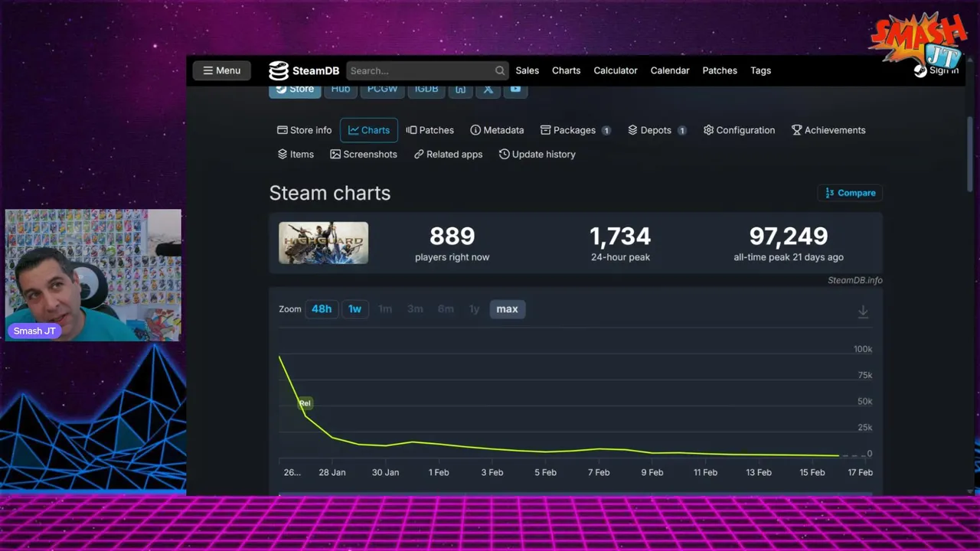Click the page vertical scrollbar
The height and width of the screenshot is (551, 980).
[x=970, y=153]
